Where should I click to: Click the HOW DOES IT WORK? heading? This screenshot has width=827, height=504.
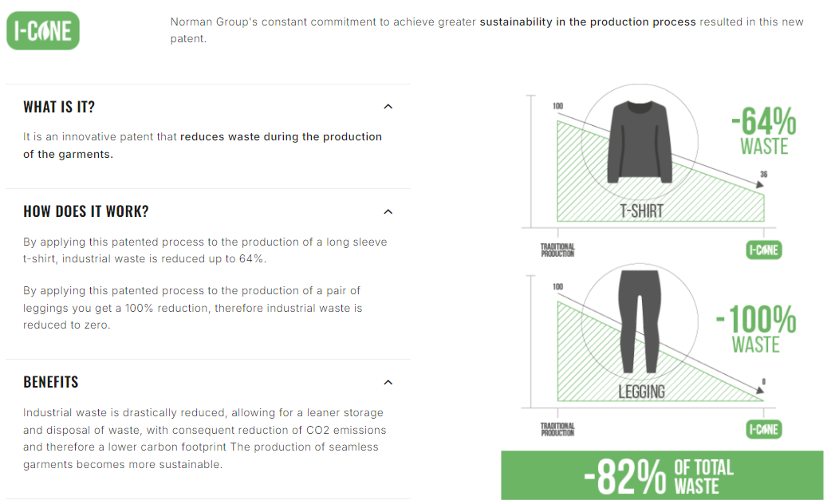(x=86, y=211)
